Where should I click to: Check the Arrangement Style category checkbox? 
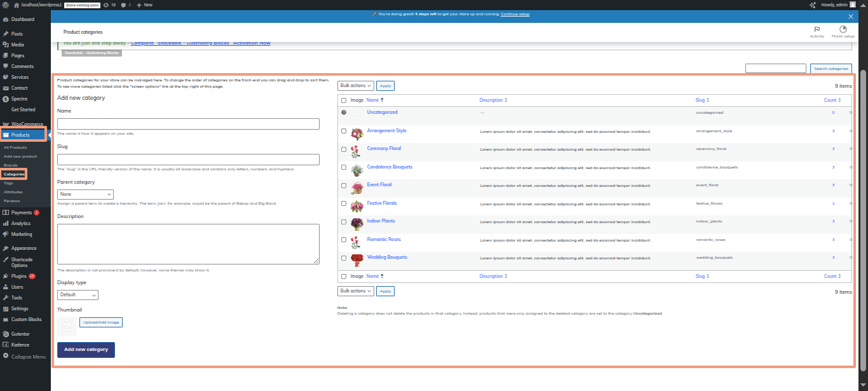coord(344,131)
